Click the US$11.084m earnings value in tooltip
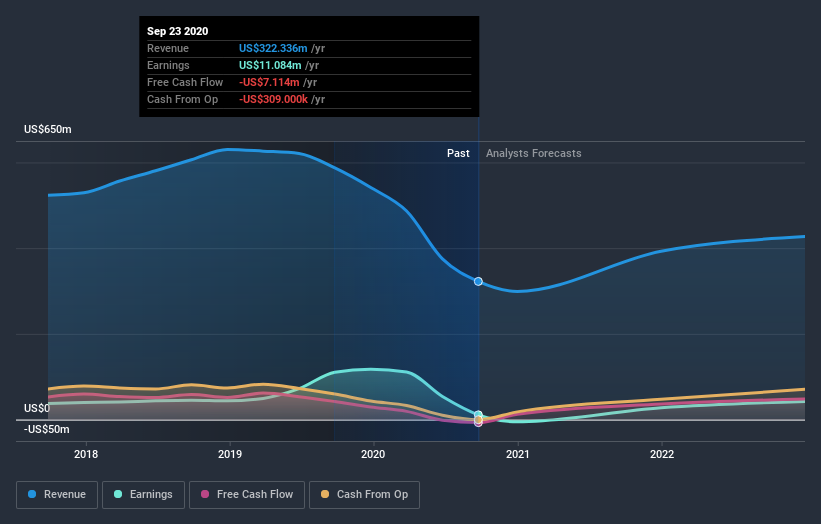The image size is (821, 524). [x=270, y=65]
